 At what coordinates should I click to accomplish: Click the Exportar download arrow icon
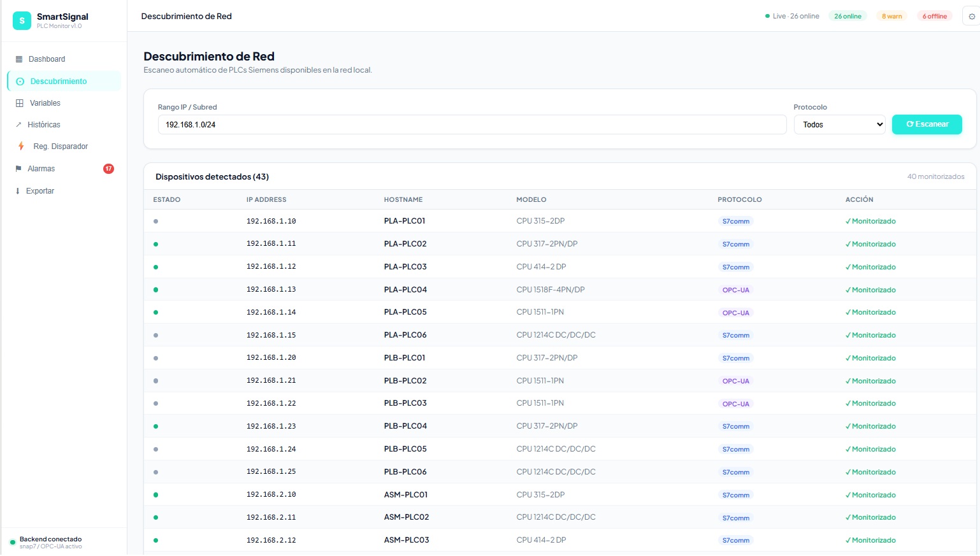coord(17,191)
